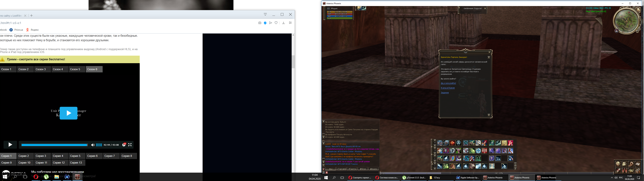Click the video progress seek bar
644x181 pixels.
[54, 145]
